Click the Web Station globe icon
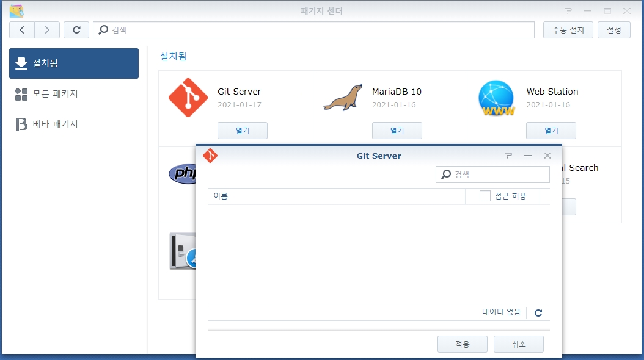644x360 pixels. click(x=497, y=98)
